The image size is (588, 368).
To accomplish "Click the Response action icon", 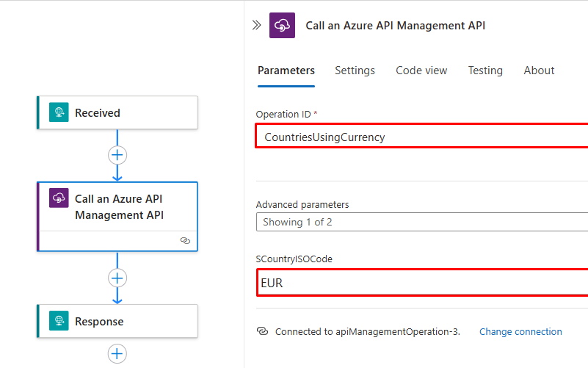I will [x=59, y=321].
